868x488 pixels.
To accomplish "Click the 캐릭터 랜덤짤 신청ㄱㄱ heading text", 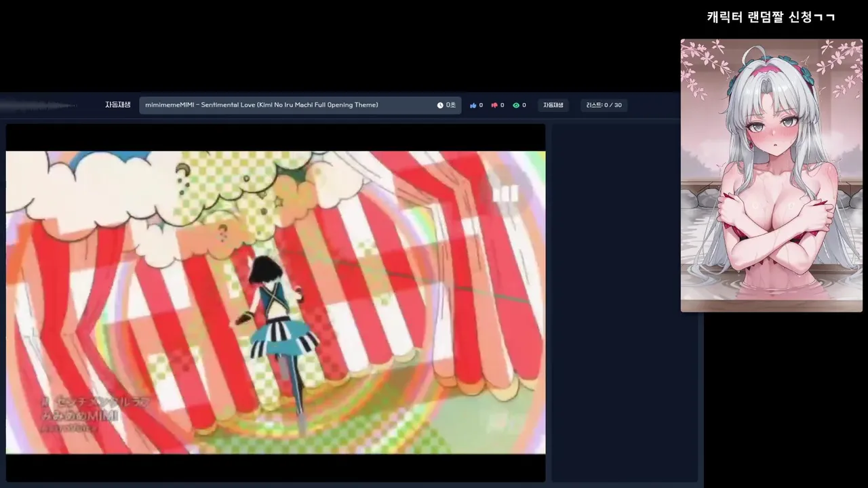I will pyautogui.click(x=771, y=17).
